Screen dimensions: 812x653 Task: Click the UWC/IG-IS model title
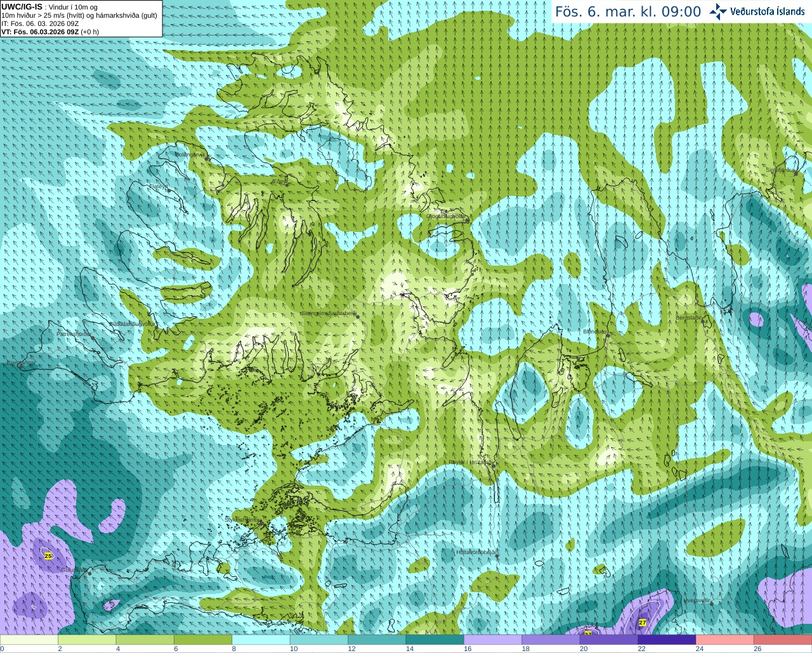[x=22, y=6]
